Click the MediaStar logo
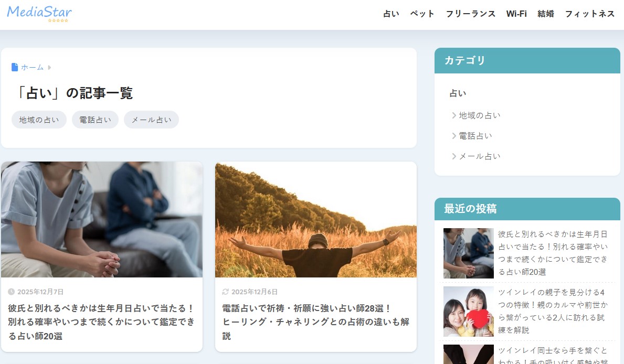 (39, 13)
